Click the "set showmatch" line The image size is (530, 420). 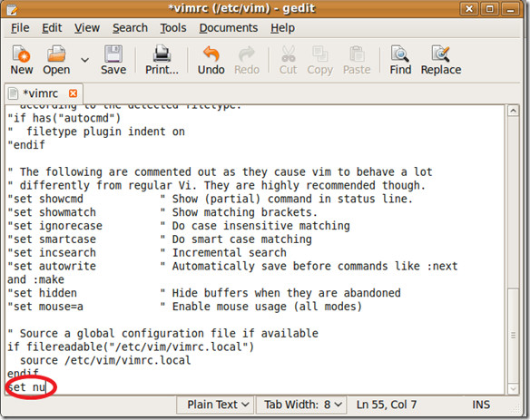point(162,212)
